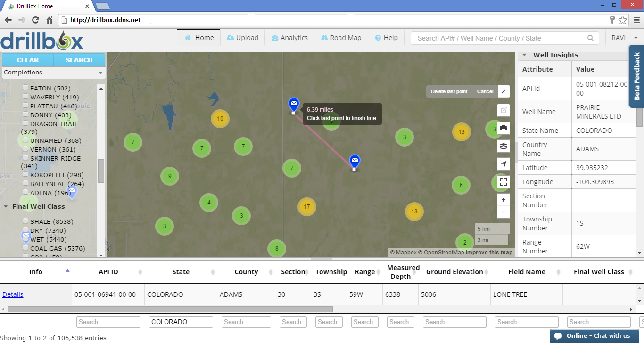Image resolution: width=644 pixels, height=343 pixels.
Task: Open the Completions dropdown
Action: pos(54,73)
